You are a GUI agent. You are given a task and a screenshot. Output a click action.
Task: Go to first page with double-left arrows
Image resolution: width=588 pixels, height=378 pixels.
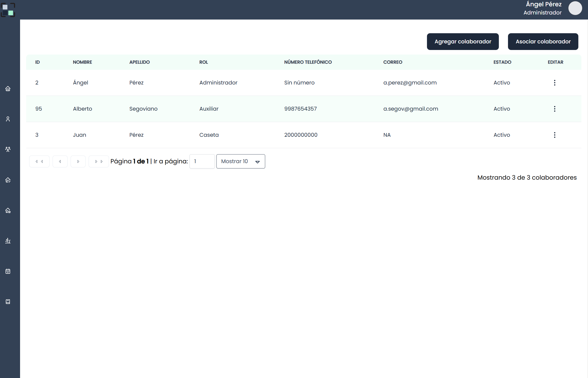tap(39, 161)
